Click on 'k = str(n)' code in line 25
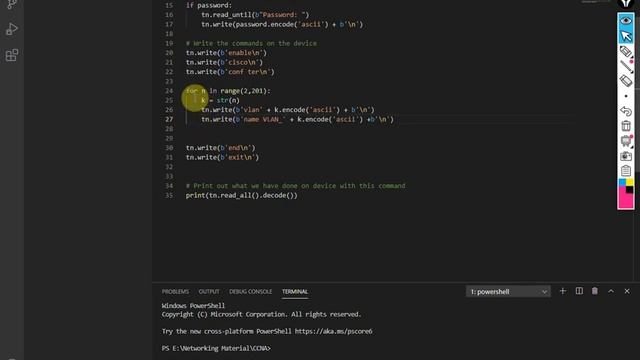The height and width of the screenshot is (360, 640). pos(220,100)
